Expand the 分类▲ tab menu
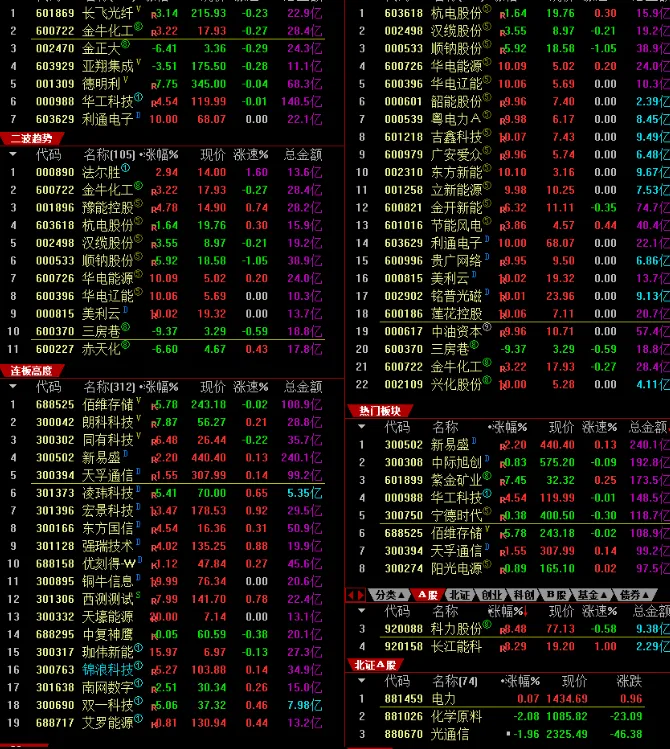 coord(390,595)
